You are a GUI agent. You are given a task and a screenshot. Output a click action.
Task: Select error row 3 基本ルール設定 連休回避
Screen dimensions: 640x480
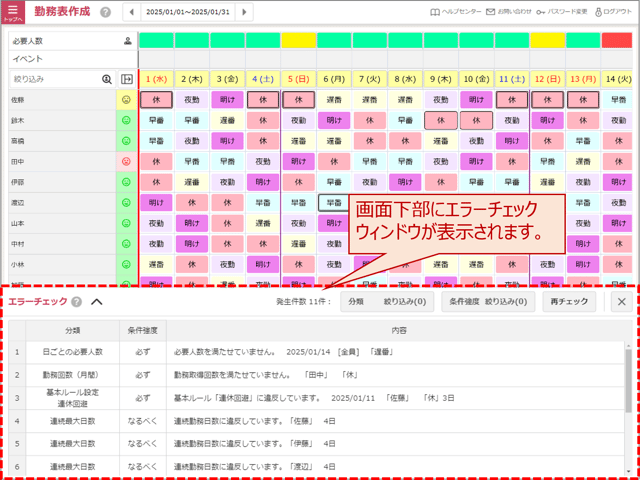317,398
